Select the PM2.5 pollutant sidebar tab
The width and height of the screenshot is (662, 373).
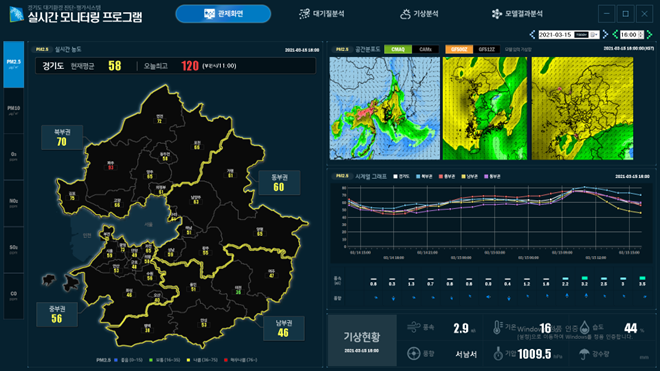click(x=14, y=64)
